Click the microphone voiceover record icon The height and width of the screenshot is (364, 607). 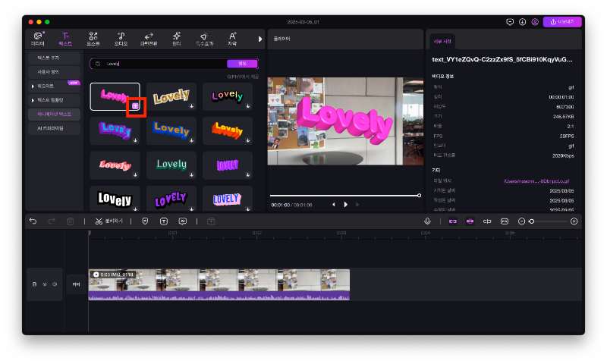coord(427,221)
